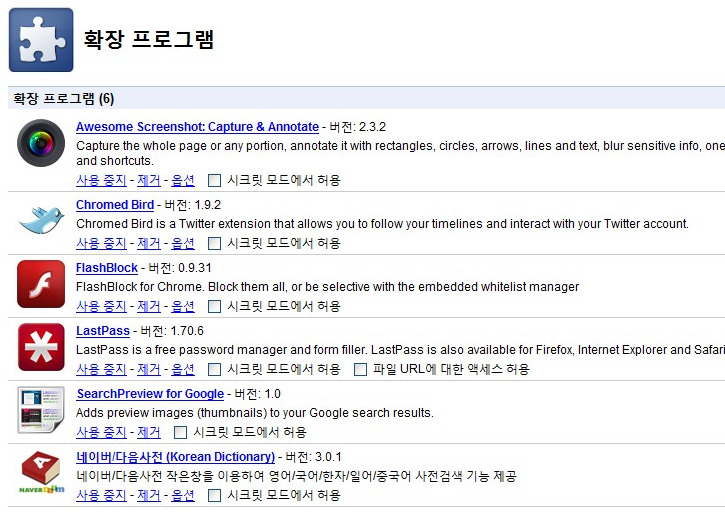Check incognito mode box for FlashBlock
This screenshot has height=516, width=725.
point(214,306)
